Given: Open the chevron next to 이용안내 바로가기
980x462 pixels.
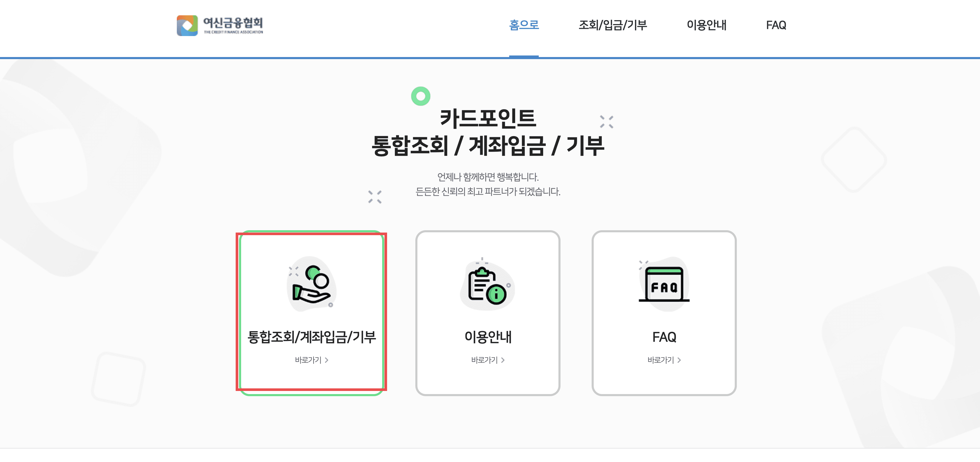Looking at the screenshot, I should [x=503, y=360].
